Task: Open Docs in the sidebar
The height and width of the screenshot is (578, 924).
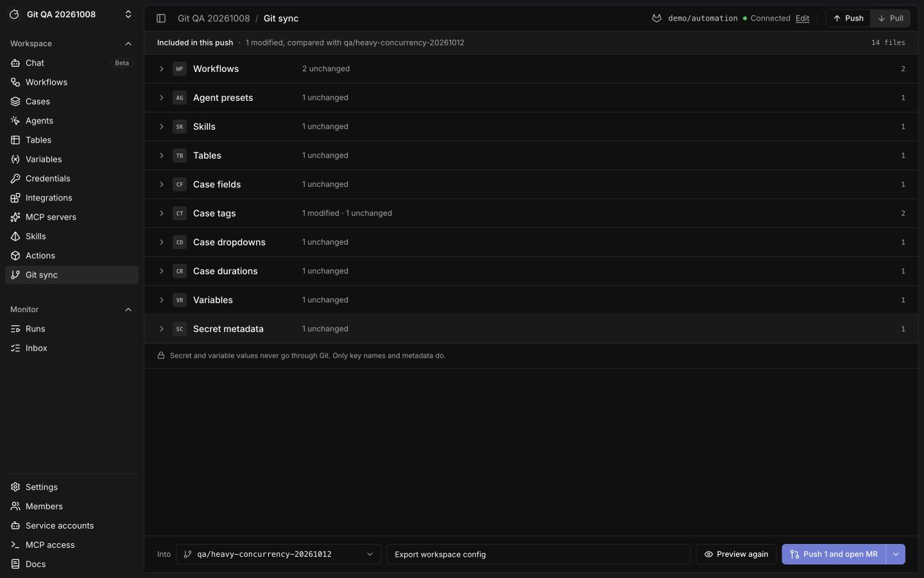Action: pos(72,564)
